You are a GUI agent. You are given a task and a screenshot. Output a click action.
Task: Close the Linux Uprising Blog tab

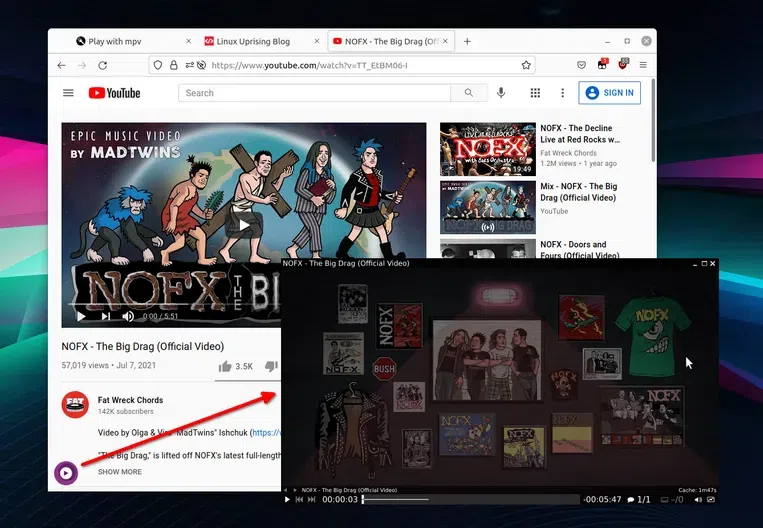coord(317,41)
